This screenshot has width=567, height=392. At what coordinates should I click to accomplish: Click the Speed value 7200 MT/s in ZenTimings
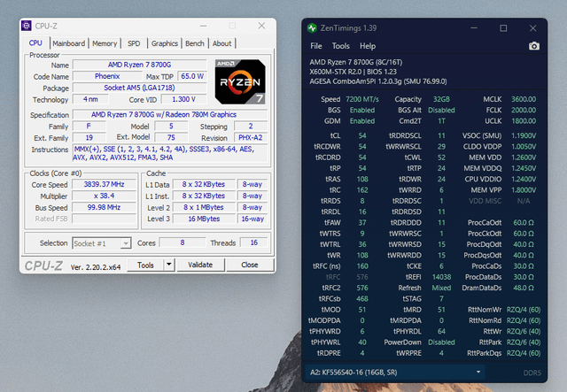tap(362, 99)
